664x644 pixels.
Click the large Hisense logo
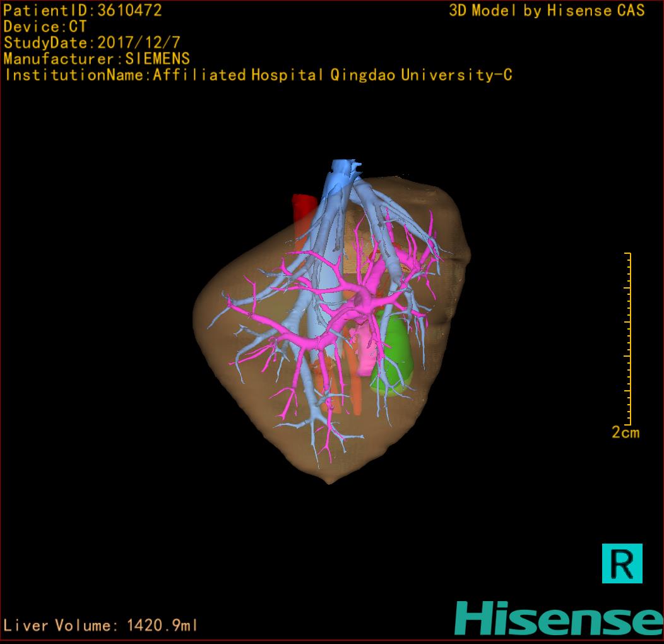[558, 618]
